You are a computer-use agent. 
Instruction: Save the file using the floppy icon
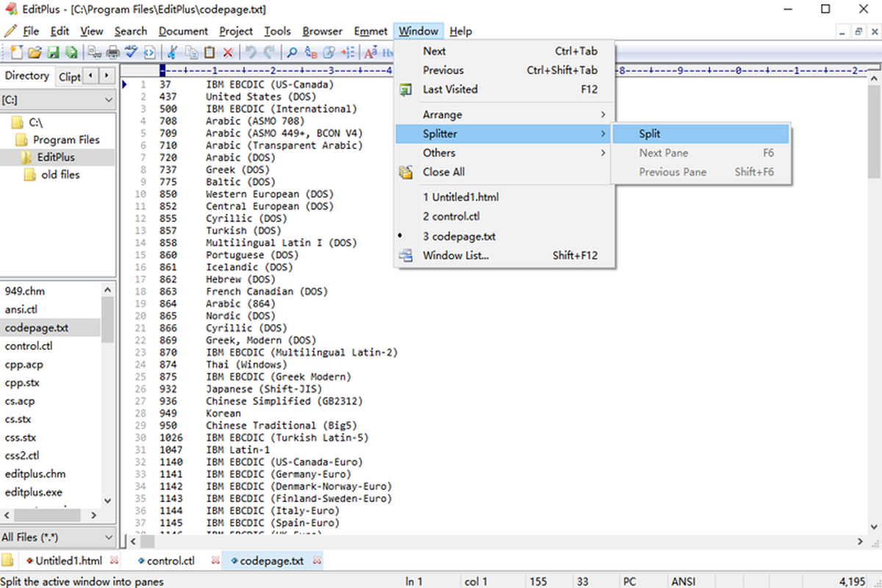point(53,52)
